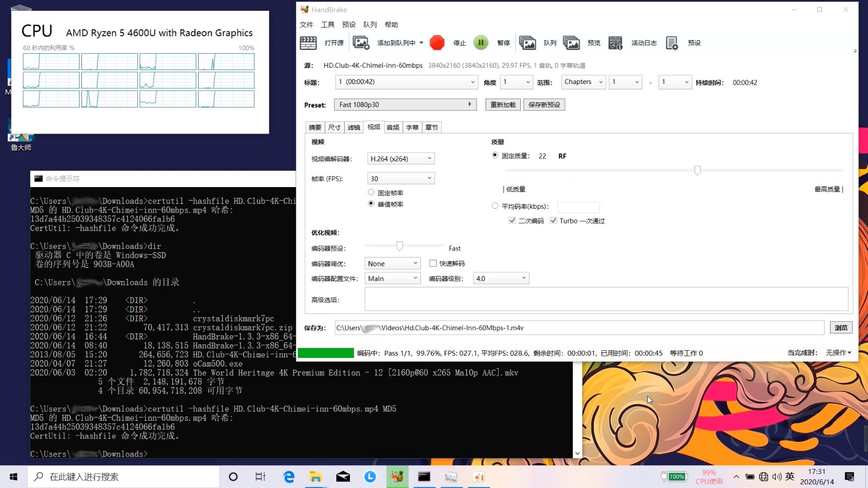This screenshot has height=488, width=868.
Task: Click the Save As file path field
Action: [x=579, y=328]
